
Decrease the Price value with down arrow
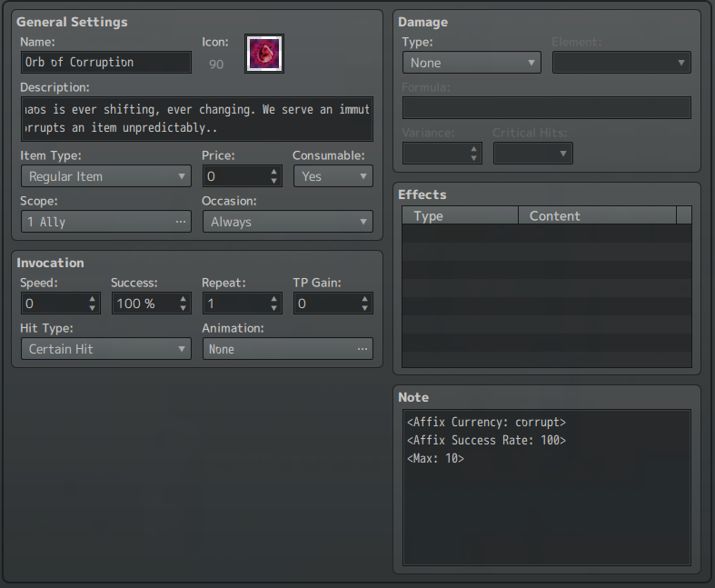274,182
